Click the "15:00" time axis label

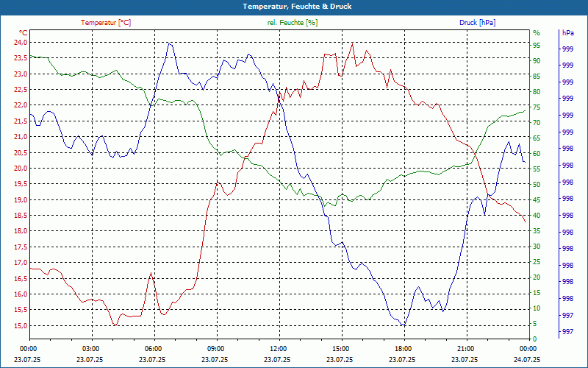point(341,349)
